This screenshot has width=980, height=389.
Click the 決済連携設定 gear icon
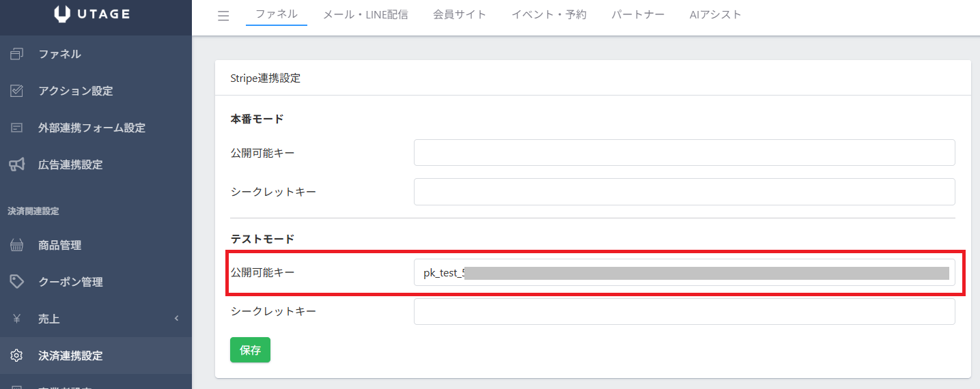coord(17,356)
